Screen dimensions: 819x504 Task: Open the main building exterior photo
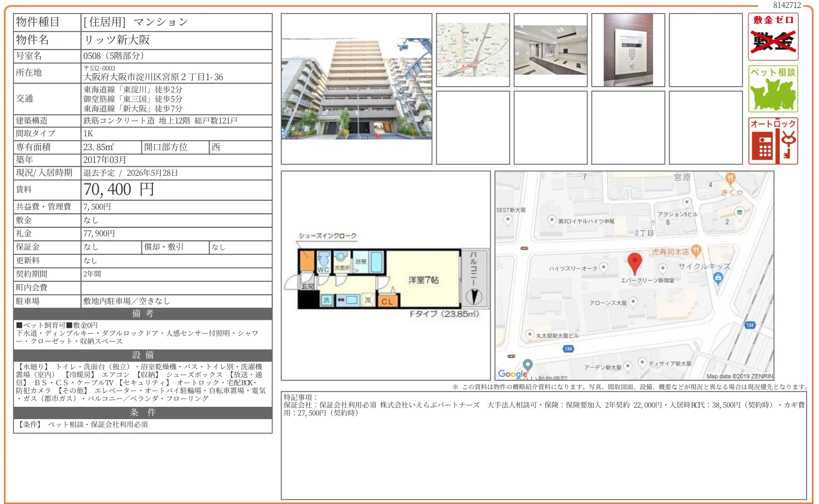(356, 89)
